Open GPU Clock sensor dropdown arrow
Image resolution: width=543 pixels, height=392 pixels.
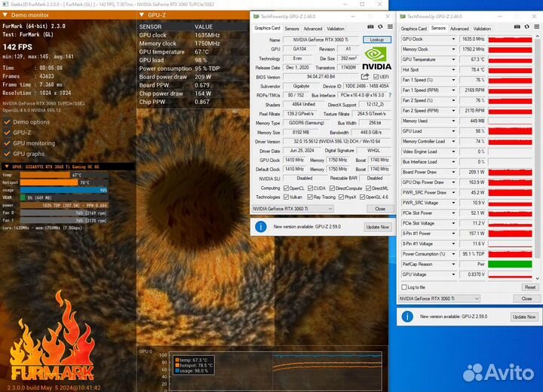click(453, 39)
